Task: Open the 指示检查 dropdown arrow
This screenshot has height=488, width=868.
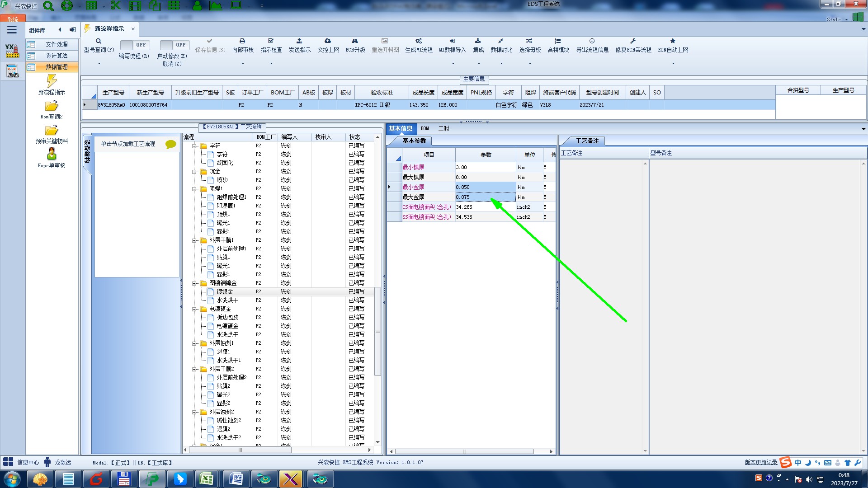Action: click(x=271, y=64)
